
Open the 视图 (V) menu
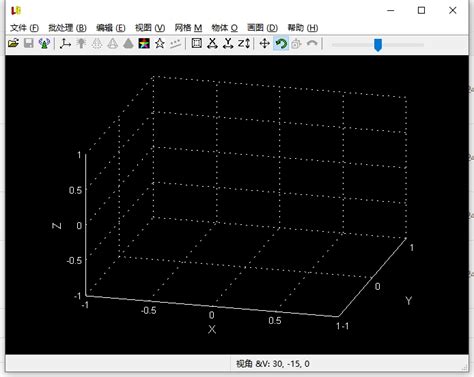pyautogui.click(x=150, y=28)
